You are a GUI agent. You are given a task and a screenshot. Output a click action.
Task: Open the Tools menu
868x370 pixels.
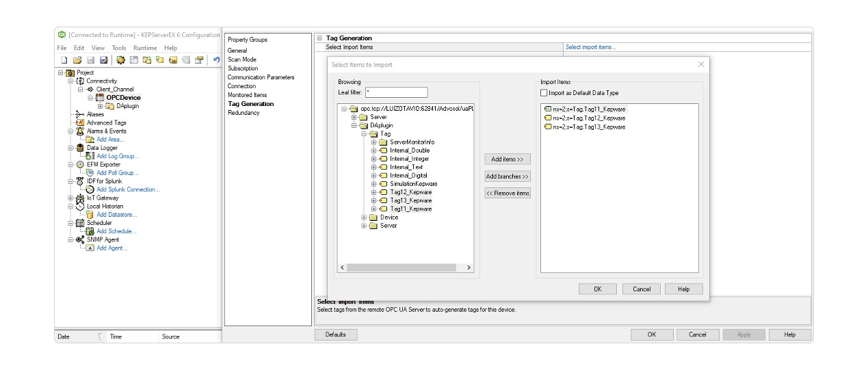pyautogui.click(x=119, y=48)
